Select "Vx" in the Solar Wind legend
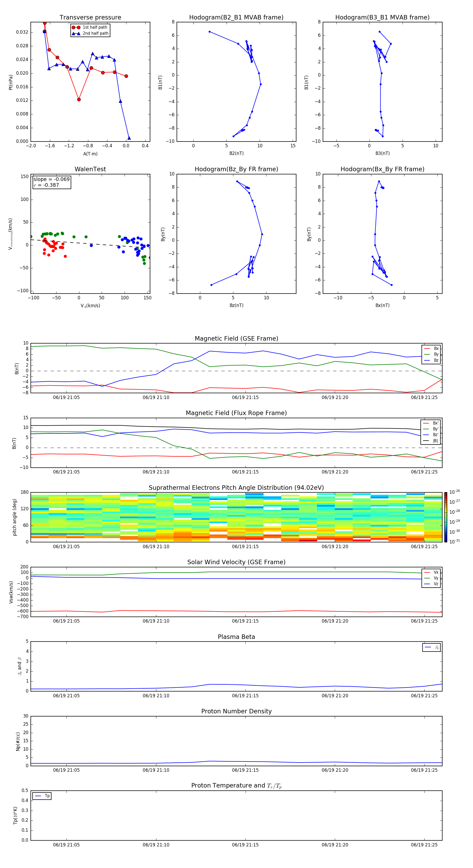The image size is (473, 868). point(431,572)
